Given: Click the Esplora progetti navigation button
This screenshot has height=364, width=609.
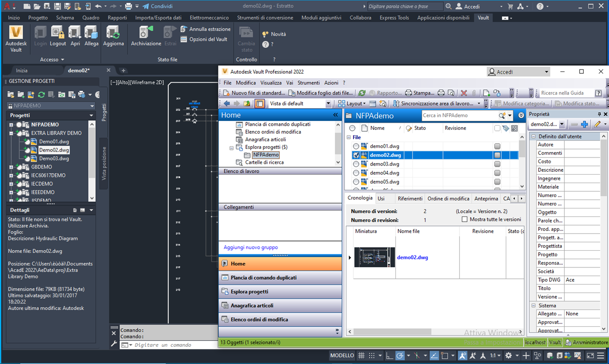Looking at the screenshot, I should pyautogui.click(x=280, y=292).
